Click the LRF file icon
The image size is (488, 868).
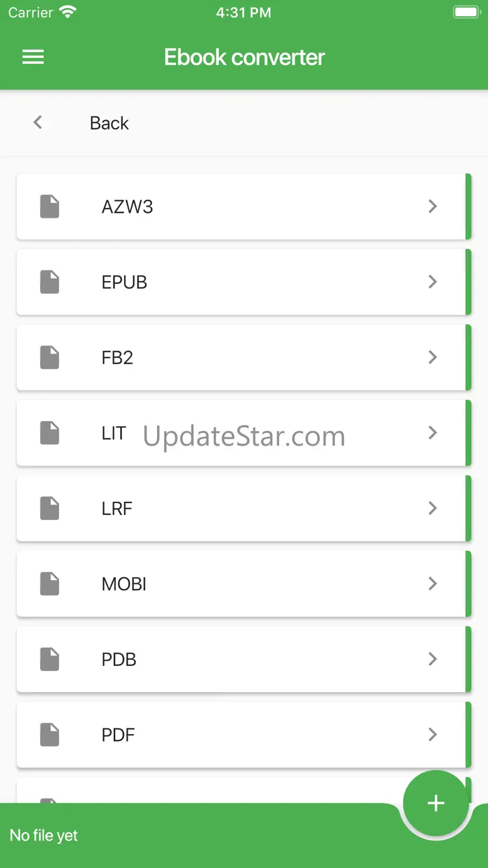49,508
